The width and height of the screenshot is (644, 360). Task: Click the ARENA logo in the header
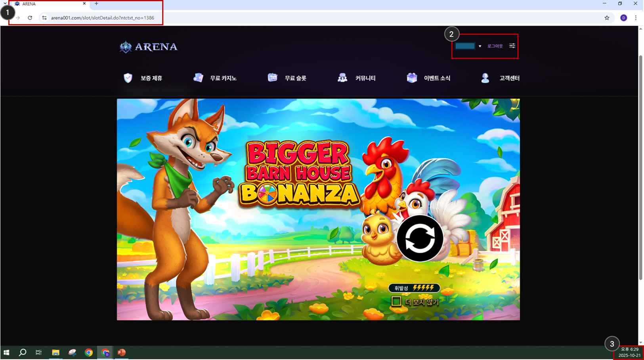[149, 47]
